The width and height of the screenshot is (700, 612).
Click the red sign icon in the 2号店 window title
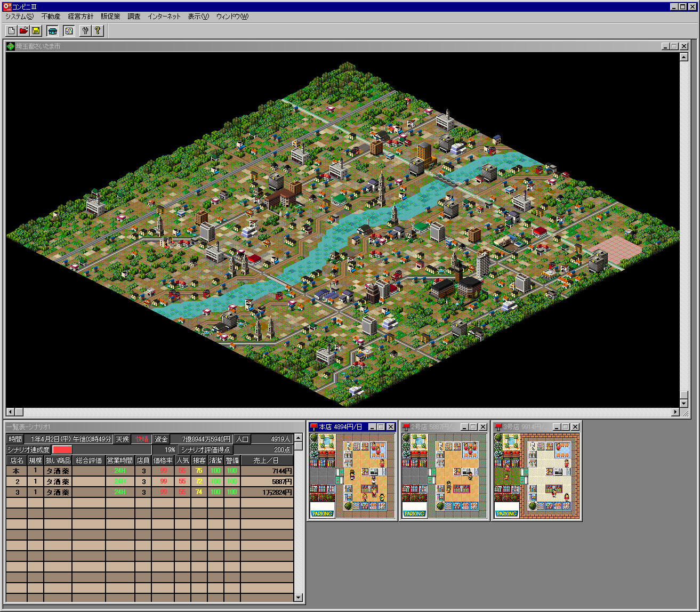(406, 427)
